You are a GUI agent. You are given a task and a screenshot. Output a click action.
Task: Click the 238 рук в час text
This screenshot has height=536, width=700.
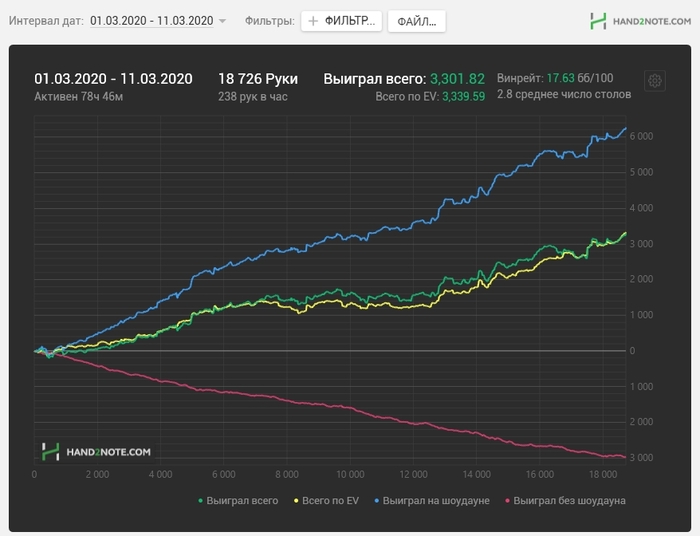coord(253,96)
